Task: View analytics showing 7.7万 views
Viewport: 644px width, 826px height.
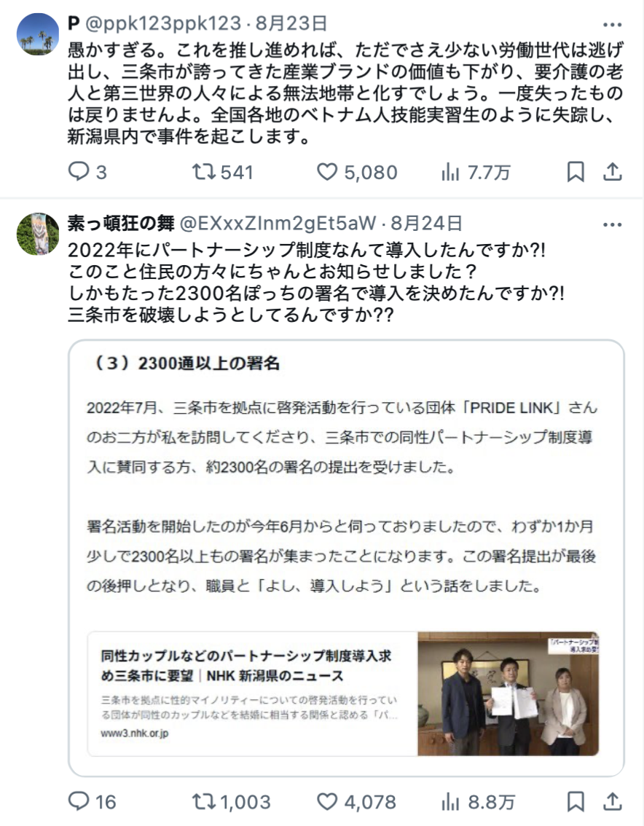Action: [x=476, y=172]
